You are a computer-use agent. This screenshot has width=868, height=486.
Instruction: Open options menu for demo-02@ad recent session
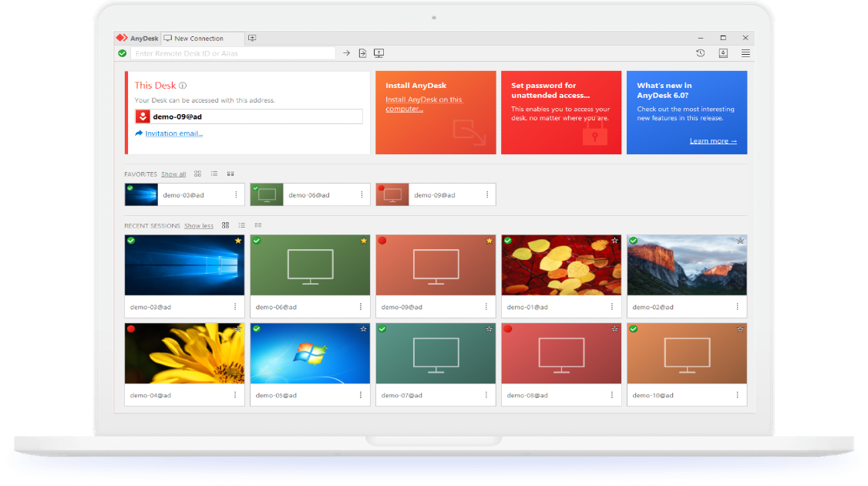point(738,307)
